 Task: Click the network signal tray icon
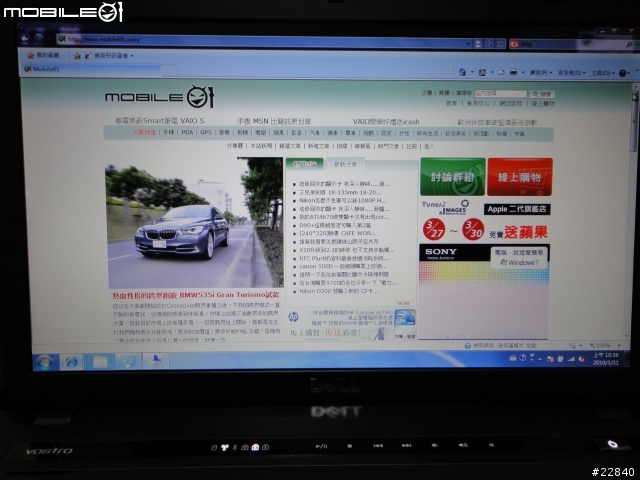(x=571, y=359)
